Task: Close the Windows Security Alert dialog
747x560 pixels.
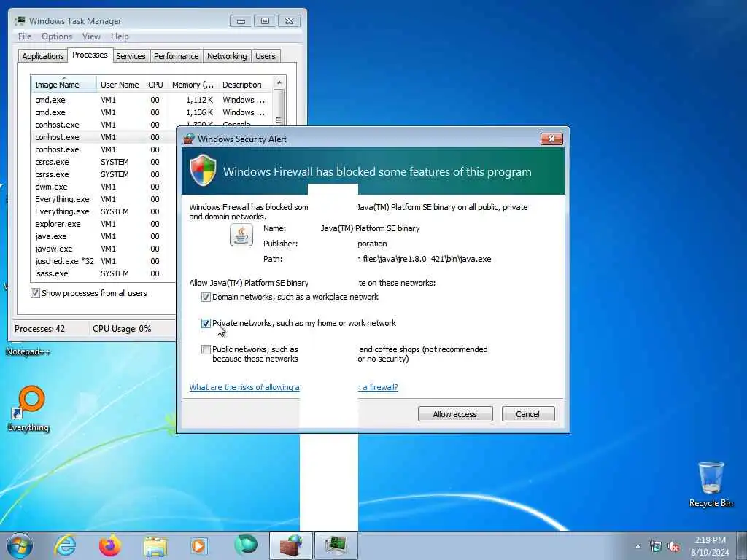Action: point(551,139)
